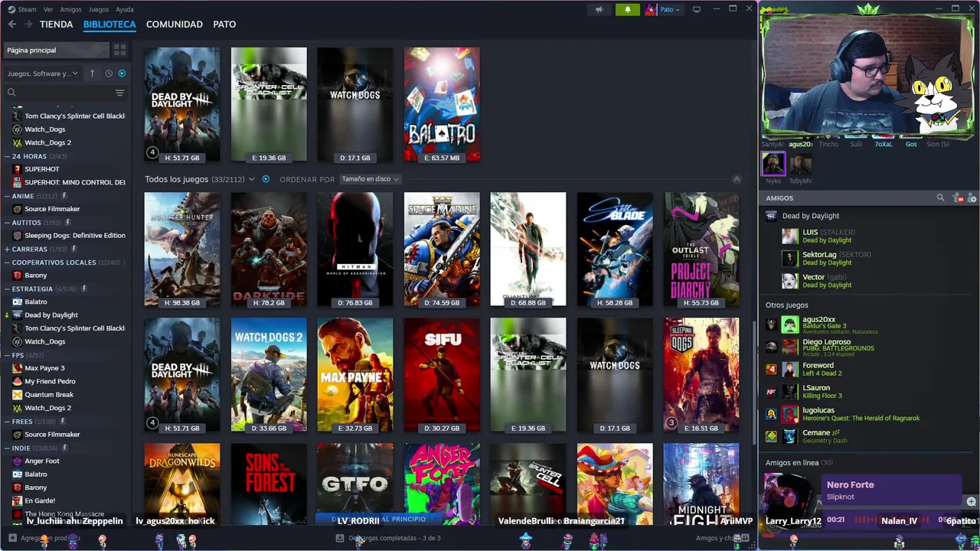This screenshot has height=551, width=980.
Task: Open the Juegos menu
Action: [98, 9]
